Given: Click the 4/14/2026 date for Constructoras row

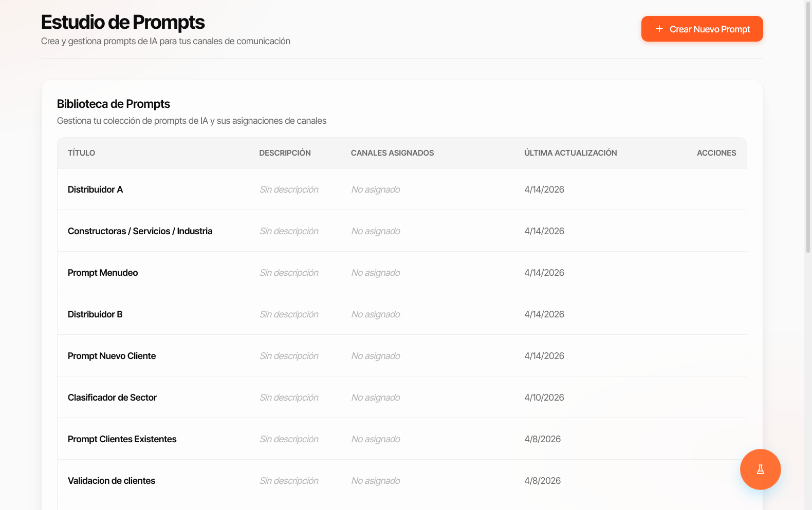Looking at the screenshot, I should point(544,231).
